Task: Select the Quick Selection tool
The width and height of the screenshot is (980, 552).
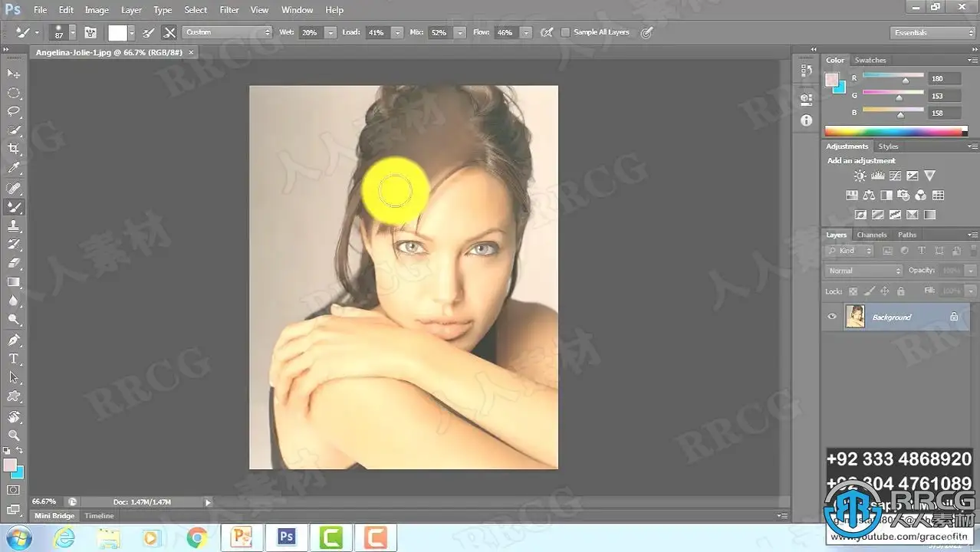Action: tap(14, 130)
